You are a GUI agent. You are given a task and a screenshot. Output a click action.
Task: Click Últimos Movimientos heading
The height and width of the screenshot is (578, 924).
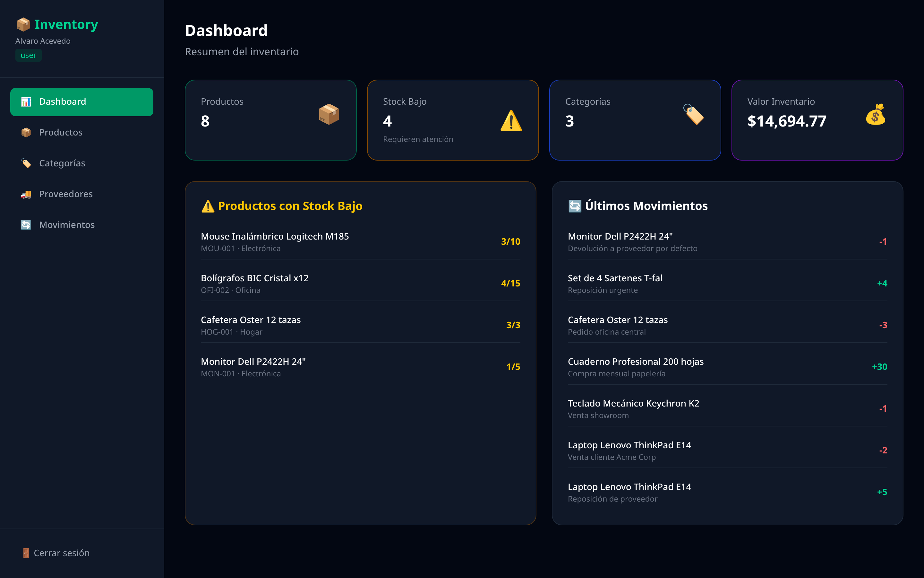point(646,206)
